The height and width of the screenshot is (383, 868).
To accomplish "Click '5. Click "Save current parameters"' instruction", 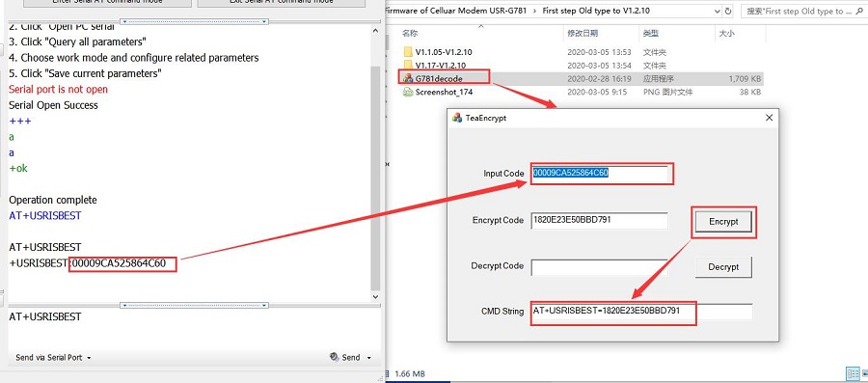I will coord(85,73).
